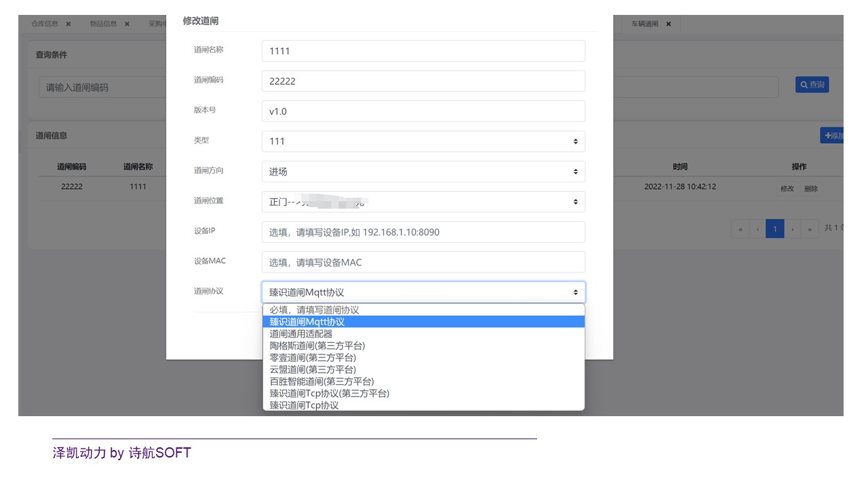Select option 臻识道闸Mqtt协议 in the list
This screenshot has width=868, height=488.
423,322
